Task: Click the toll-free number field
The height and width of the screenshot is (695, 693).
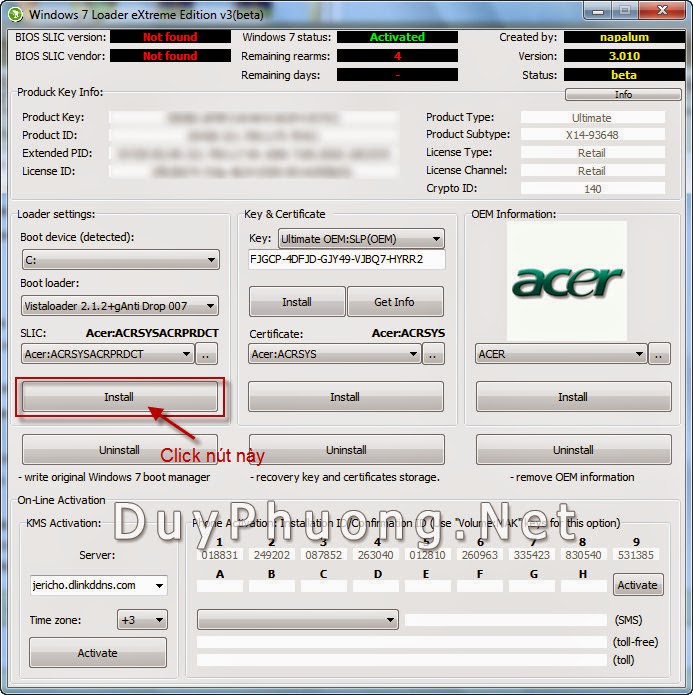Action: pos(402,642)
